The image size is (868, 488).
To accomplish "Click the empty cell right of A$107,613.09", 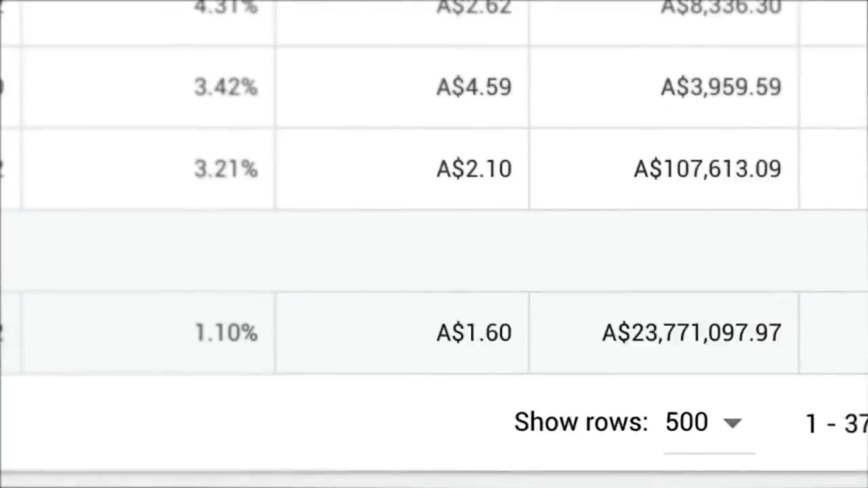I will coord(833,169).
